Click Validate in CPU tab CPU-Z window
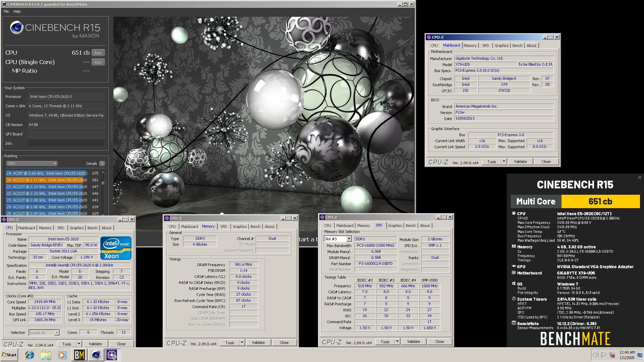The width and height of the screenshot is (644, 362). point(95,344)
